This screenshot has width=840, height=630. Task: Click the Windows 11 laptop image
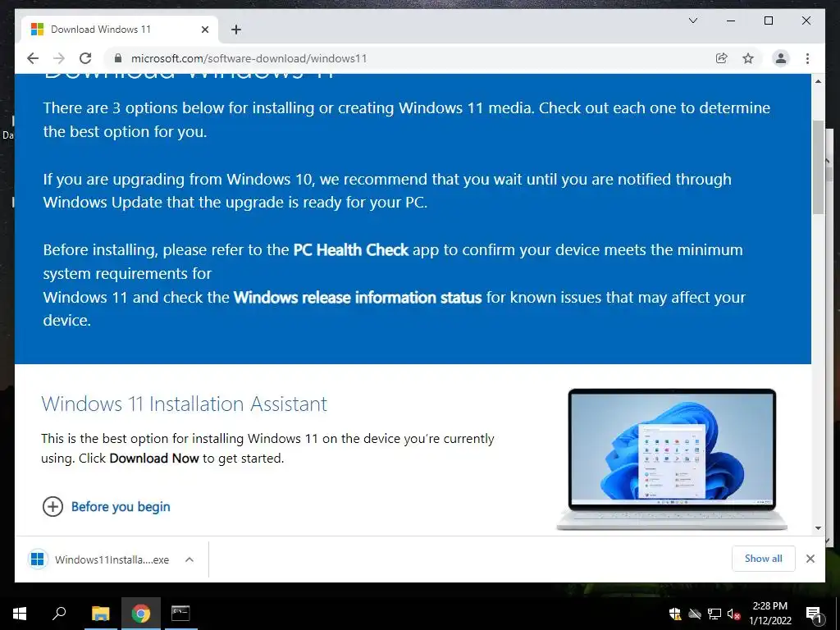672,459
